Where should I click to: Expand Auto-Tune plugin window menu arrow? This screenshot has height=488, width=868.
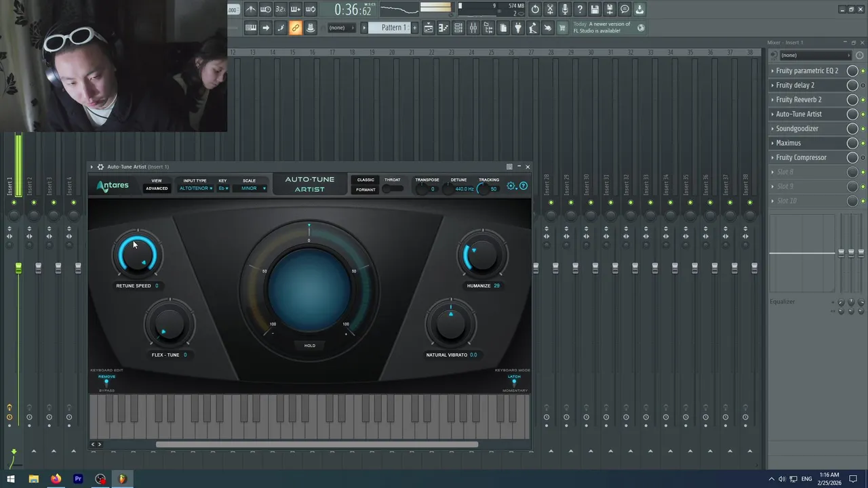tap(92, 167)
